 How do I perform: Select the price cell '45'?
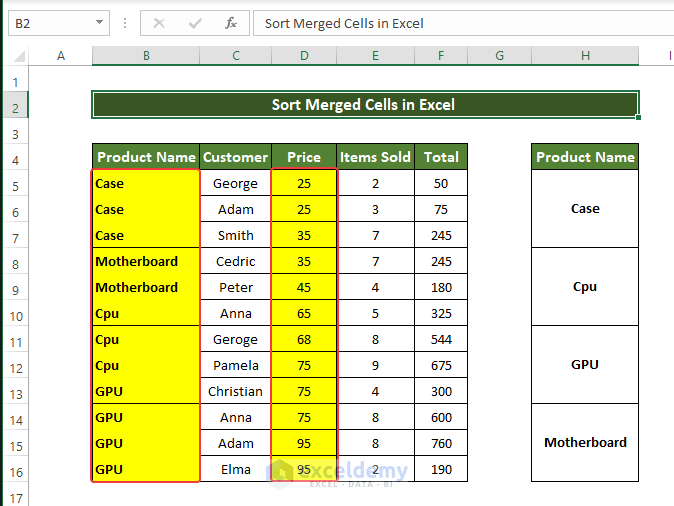click(304, 287)
